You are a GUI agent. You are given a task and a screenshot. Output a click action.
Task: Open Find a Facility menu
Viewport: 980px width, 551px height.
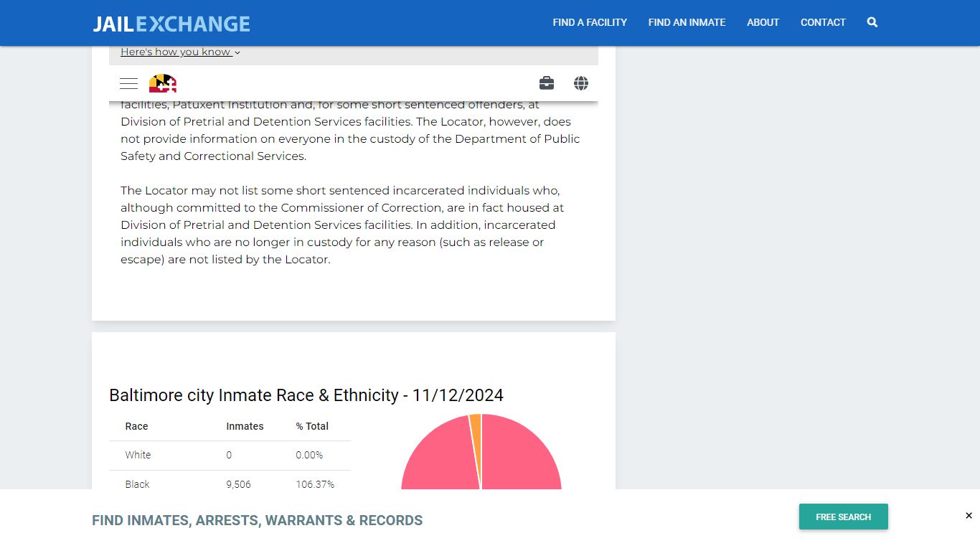coord(590,22)
